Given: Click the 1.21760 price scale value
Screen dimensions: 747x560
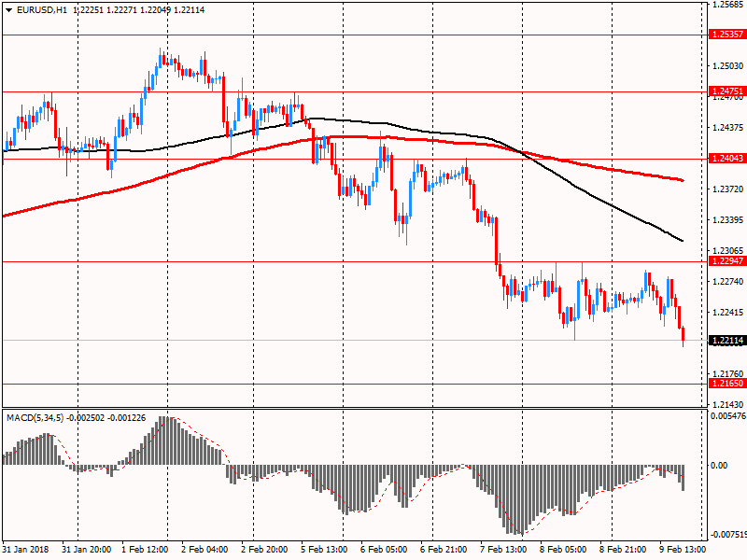Looking at the screenshot, I should tap(728, 374).
